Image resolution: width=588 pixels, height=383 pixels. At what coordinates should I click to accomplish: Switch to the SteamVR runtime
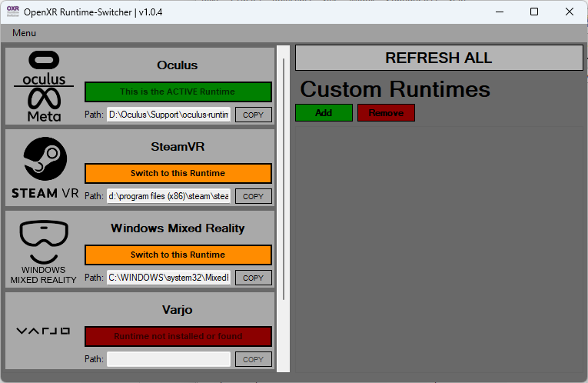point(178,173)
